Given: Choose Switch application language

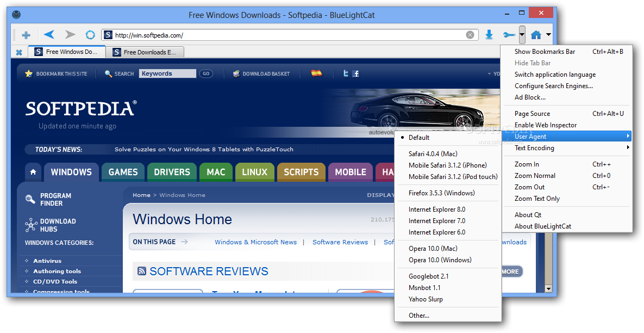Looking at the screenshot, I should pos(568,75).
